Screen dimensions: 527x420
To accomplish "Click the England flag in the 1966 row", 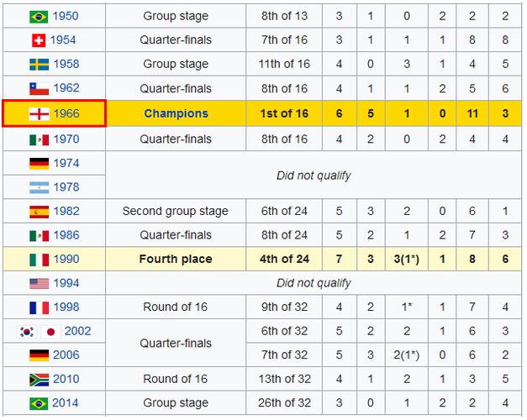I will (x=39, y=113).
